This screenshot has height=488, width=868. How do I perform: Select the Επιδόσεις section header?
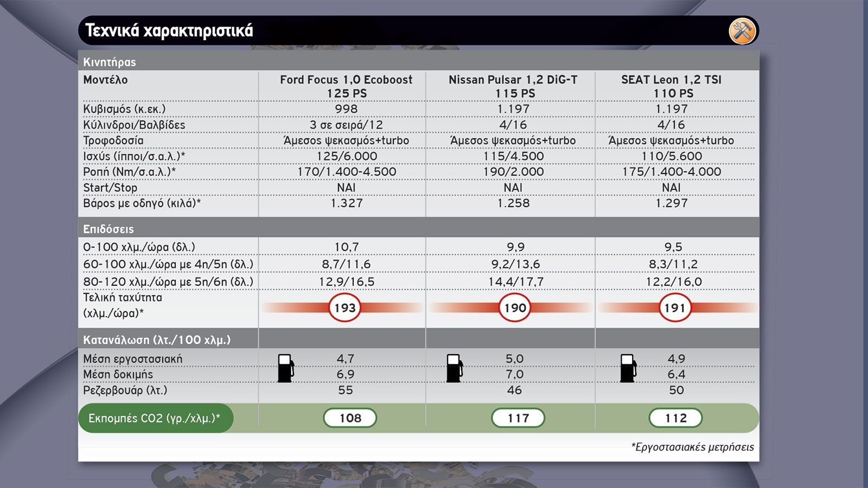click(108, 229)
